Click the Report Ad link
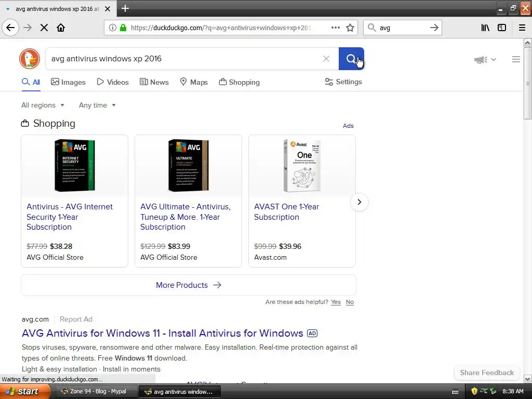 [x=76, y=320]
